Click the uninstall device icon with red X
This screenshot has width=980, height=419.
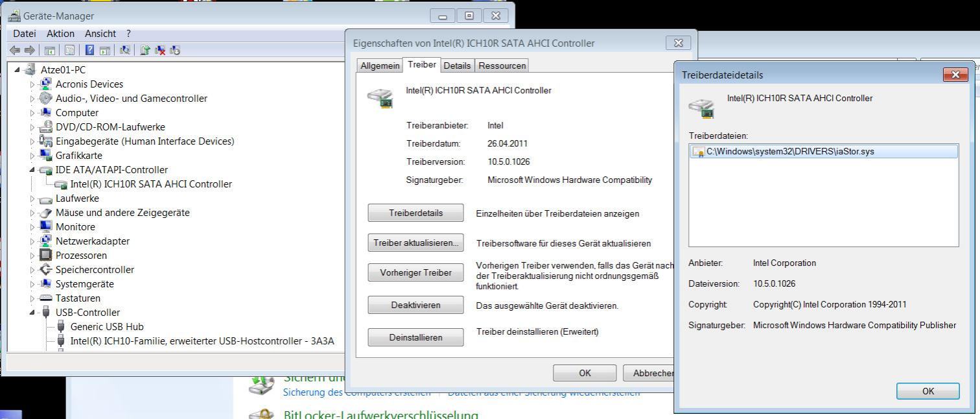(160, 50)
